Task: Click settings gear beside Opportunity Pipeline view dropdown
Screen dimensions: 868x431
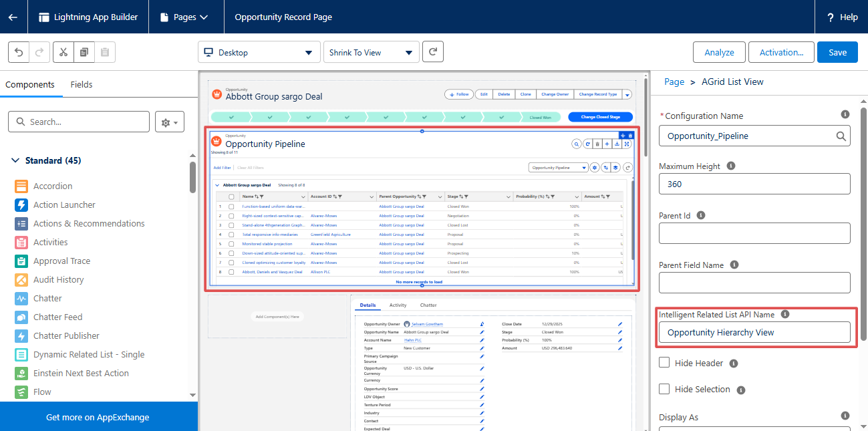Action: pyautogui.click(x=595, y=168)
